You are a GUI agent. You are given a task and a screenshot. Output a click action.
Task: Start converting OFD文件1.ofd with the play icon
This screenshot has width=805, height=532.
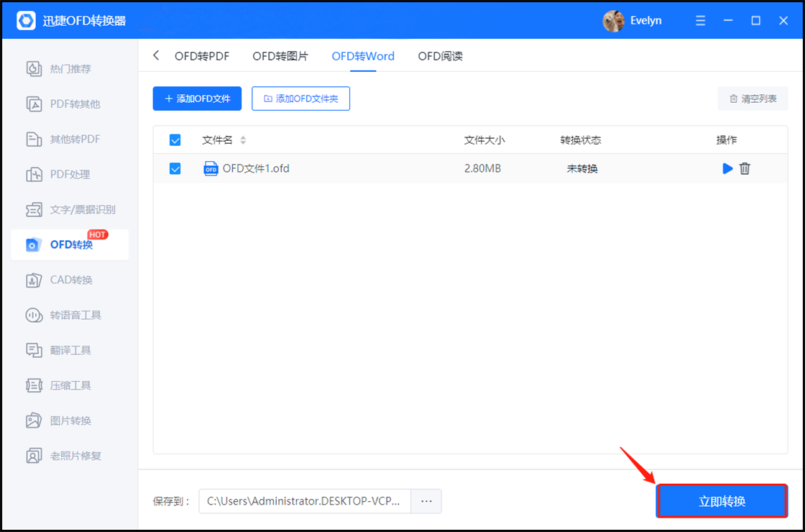727,168
